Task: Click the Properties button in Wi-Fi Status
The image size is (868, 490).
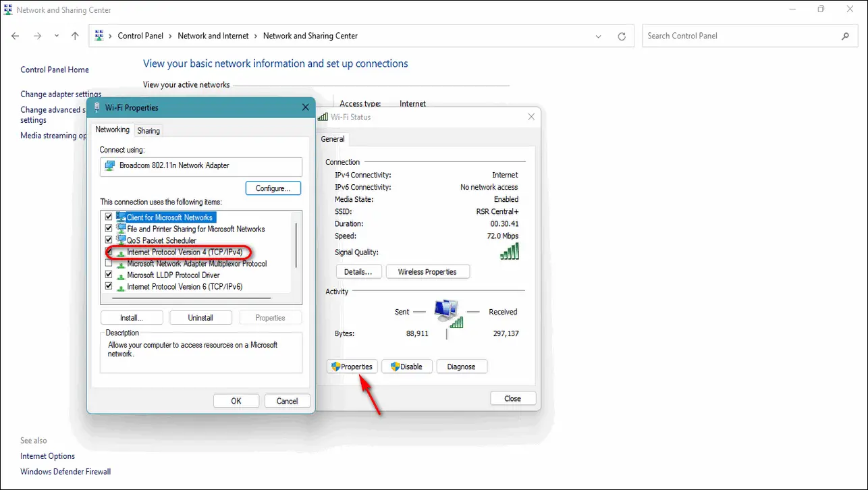Action: click(x=352, y=367)
